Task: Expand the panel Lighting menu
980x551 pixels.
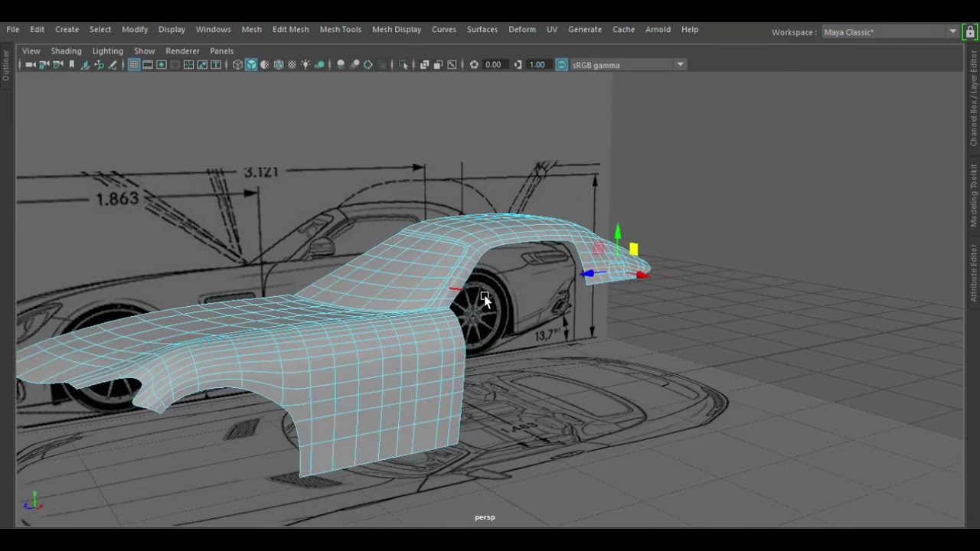Action: tap(107, 51)
